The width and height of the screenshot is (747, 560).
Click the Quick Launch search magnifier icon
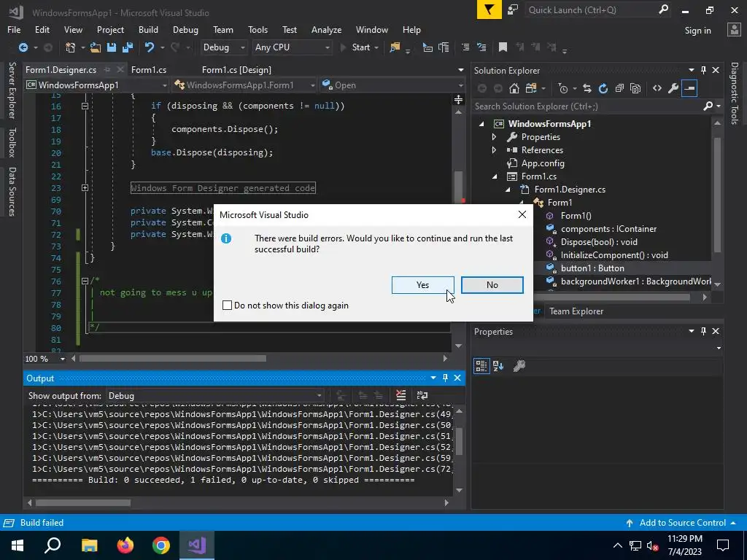point(663,9)
